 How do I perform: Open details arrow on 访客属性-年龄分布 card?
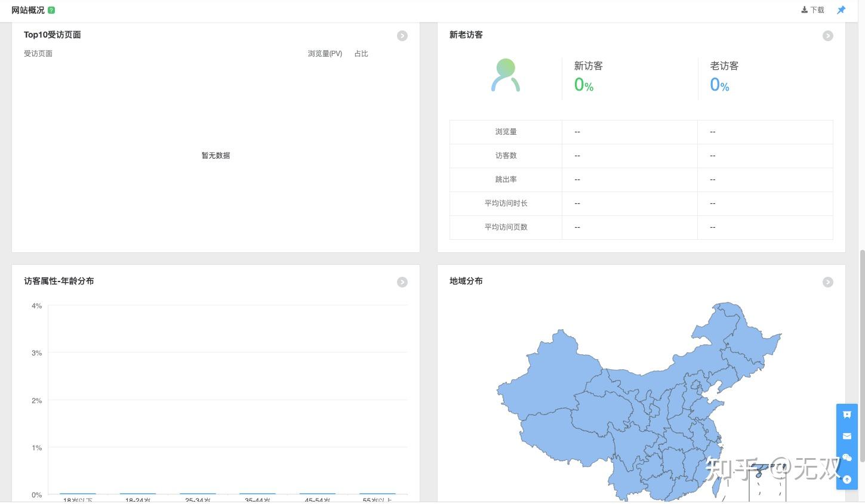(402, 282)
